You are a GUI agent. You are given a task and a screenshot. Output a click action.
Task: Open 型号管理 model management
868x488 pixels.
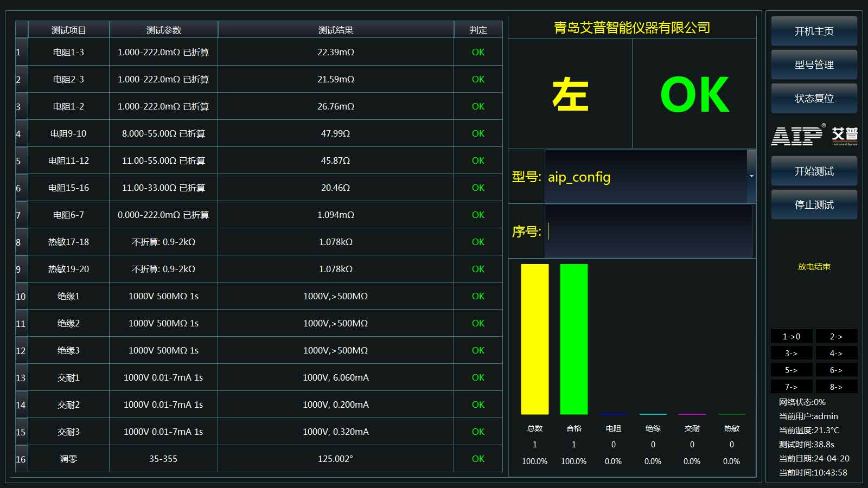coord(813,65)
